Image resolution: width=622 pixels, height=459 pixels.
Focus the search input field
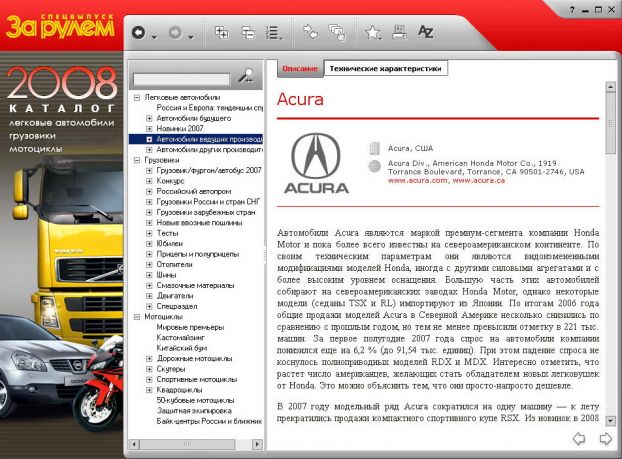[x=181, y=79]
